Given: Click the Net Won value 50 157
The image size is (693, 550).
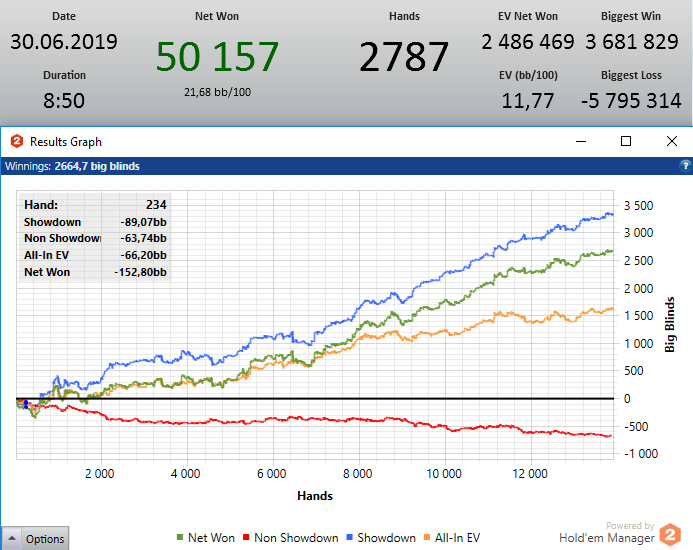Looking at the screenshot, I should [217, 57].
